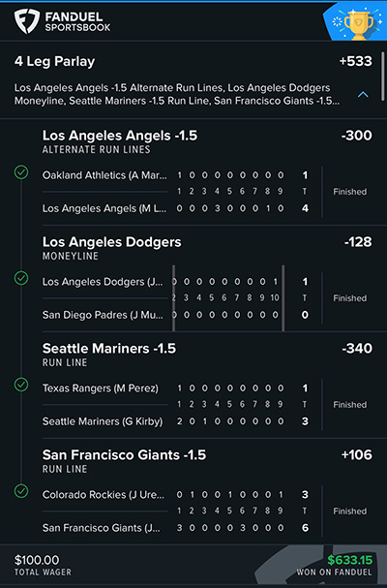This screenshot has height=588, width=387.
Task: Click the green check beside Angels leg
Action: pyautogui.click(x=21, y=172)
